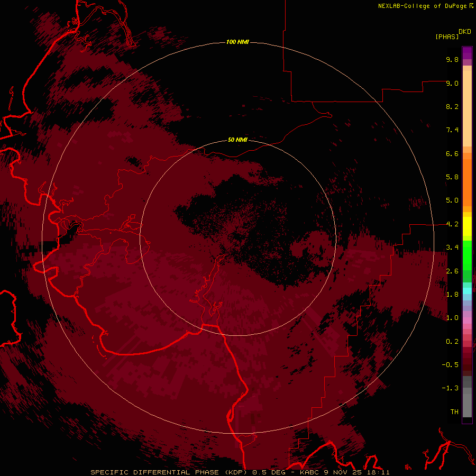Pick the cyan segment of the color bar
Image resolution: width=476 pixels, height=476 pixels.
click(x=467, y=291)
